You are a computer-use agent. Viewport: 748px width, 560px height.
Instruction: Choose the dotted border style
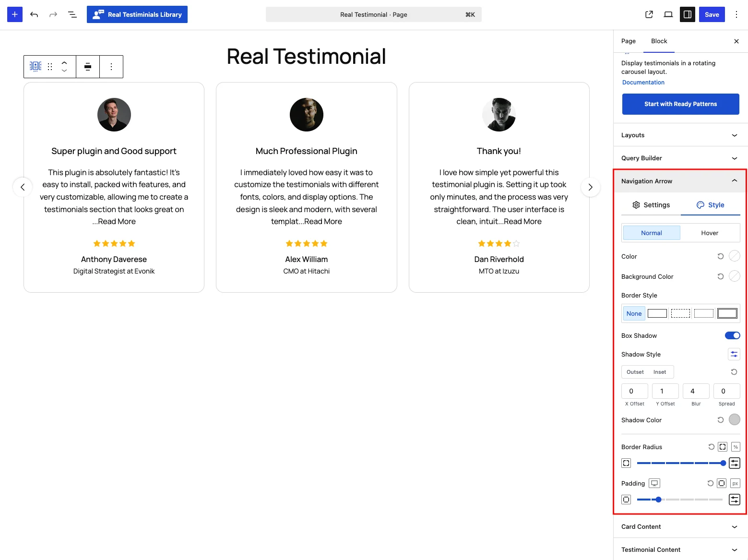click(704, 313)
